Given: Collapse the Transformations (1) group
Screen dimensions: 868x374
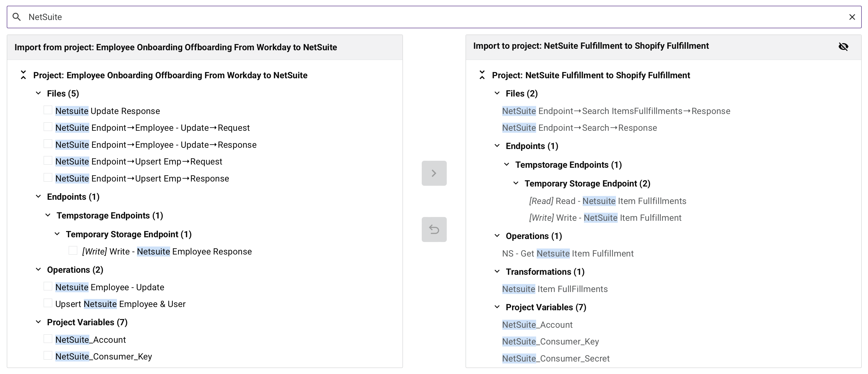Looking at the screenshot, I should pyautogui.click(x=497, y=271).
